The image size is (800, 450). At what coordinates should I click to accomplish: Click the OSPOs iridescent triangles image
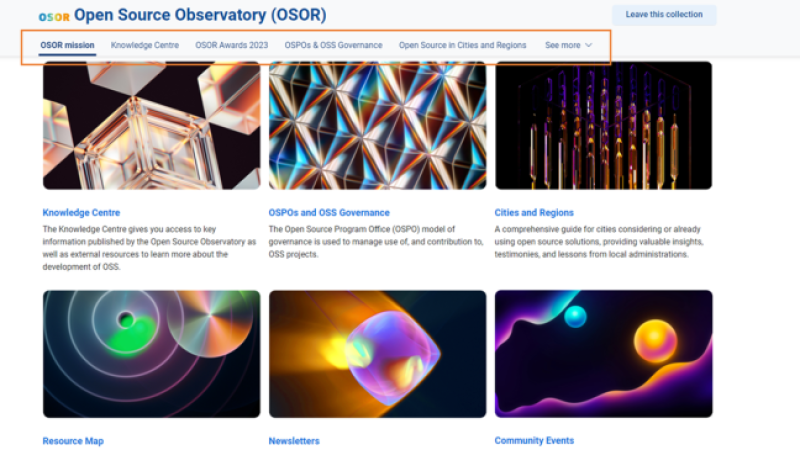377,126
